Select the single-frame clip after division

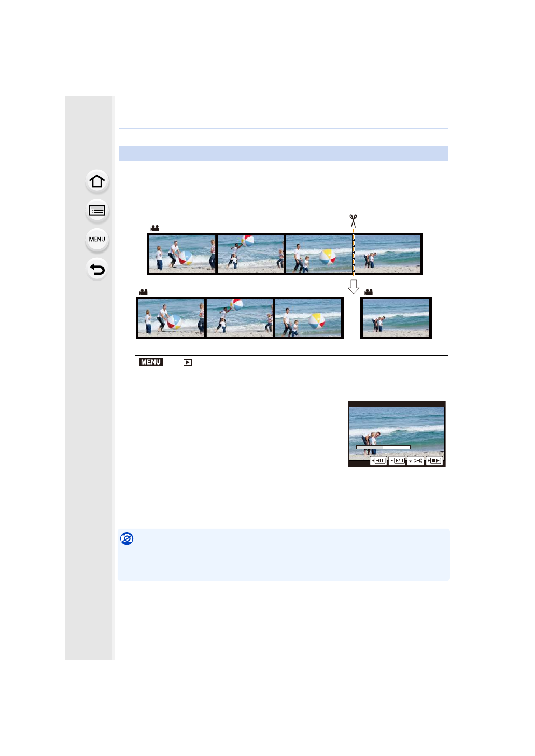pos(396,318)
